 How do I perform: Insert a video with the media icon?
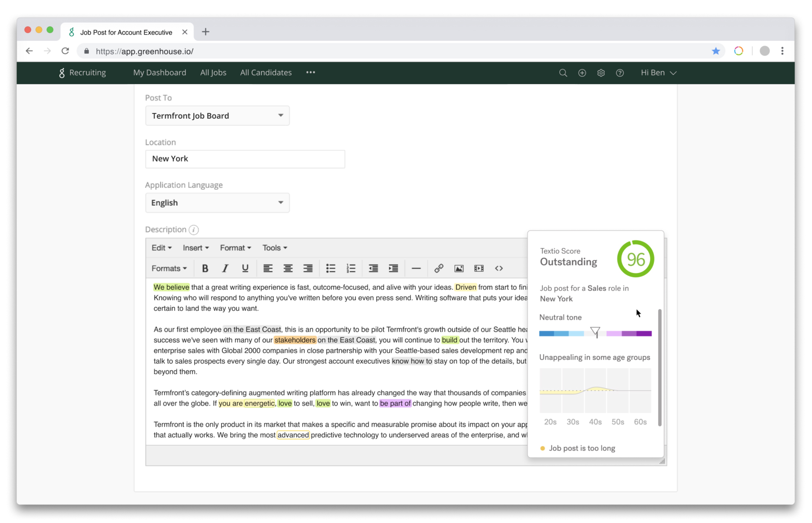pyautogui.click(x=479, y=268)
